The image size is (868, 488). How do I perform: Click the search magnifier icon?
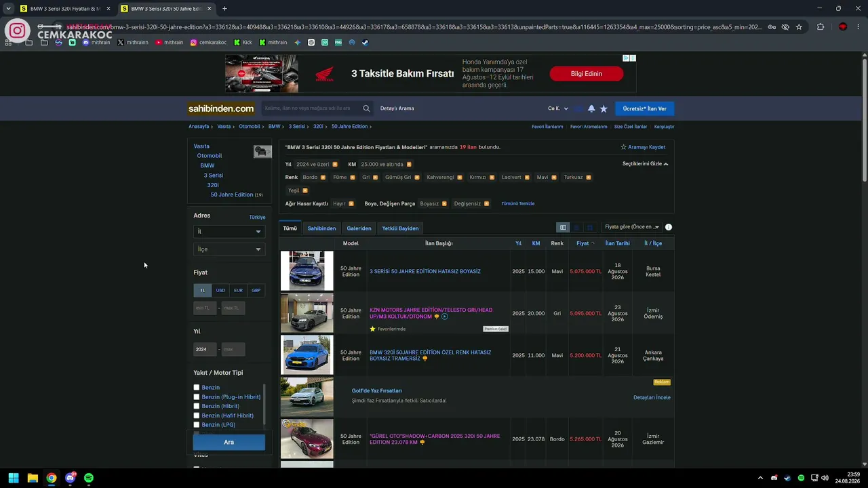coord(366,108)
